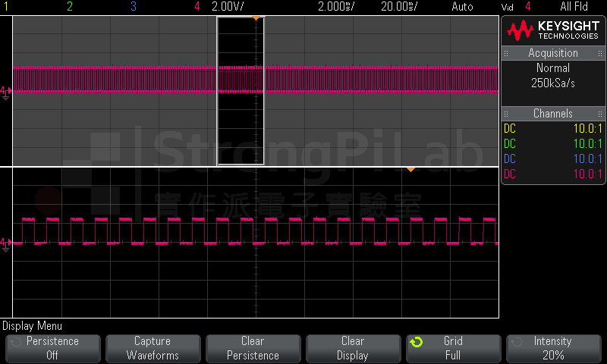Screen dimensions: 607x364
Task: Hit the Clear Display softkey
Action: [x=353, y=349]
